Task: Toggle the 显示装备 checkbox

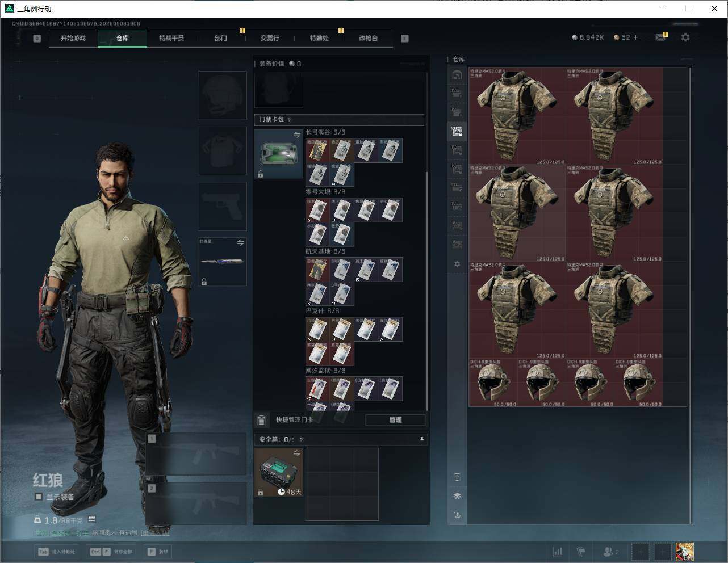Action: tap(39, 497)
